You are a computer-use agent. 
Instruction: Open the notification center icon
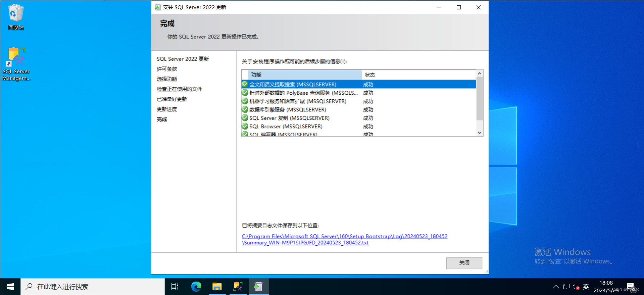pyautogui.click(x=631, y=287)
